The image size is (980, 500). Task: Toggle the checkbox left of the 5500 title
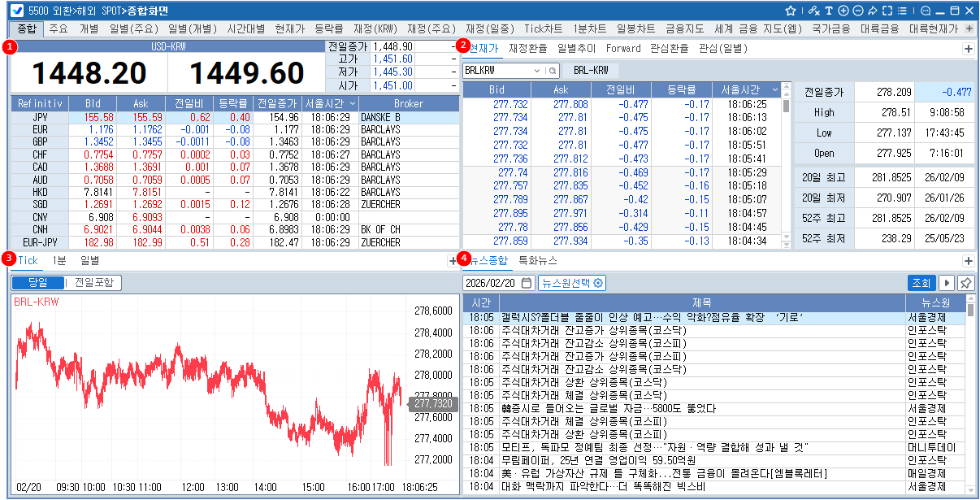15,11
